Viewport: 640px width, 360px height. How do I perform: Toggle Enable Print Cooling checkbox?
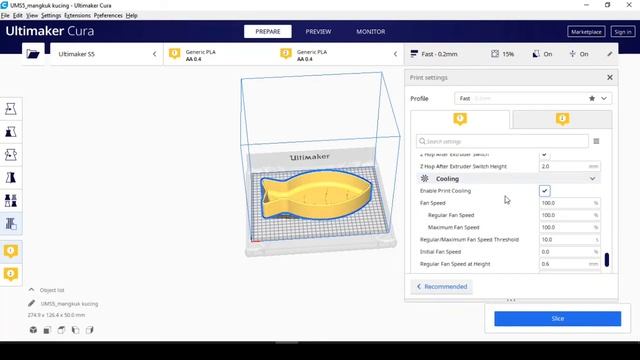click(544, 191)
